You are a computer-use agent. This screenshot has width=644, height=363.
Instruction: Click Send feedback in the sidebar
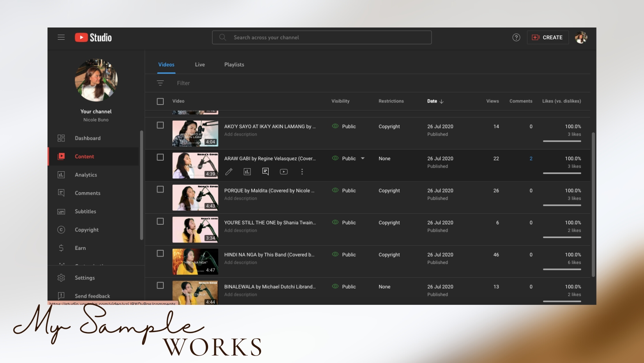point(93,296)
